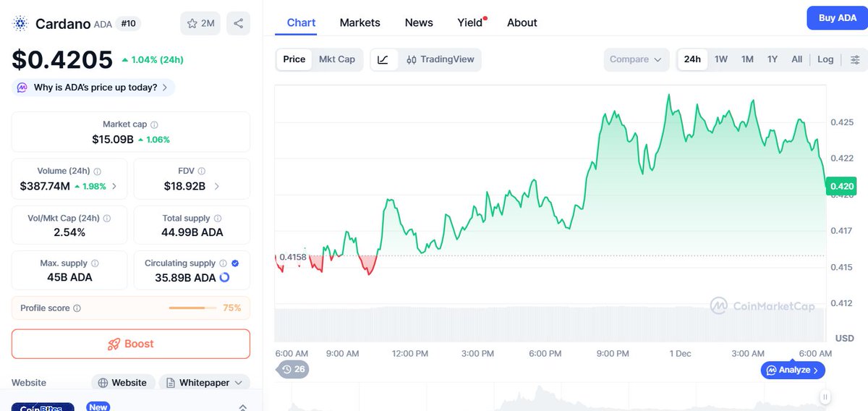The height and width of the screenshot is (411, 868).
Task: Click the 75% profile score value
Action: coord(232,308)
